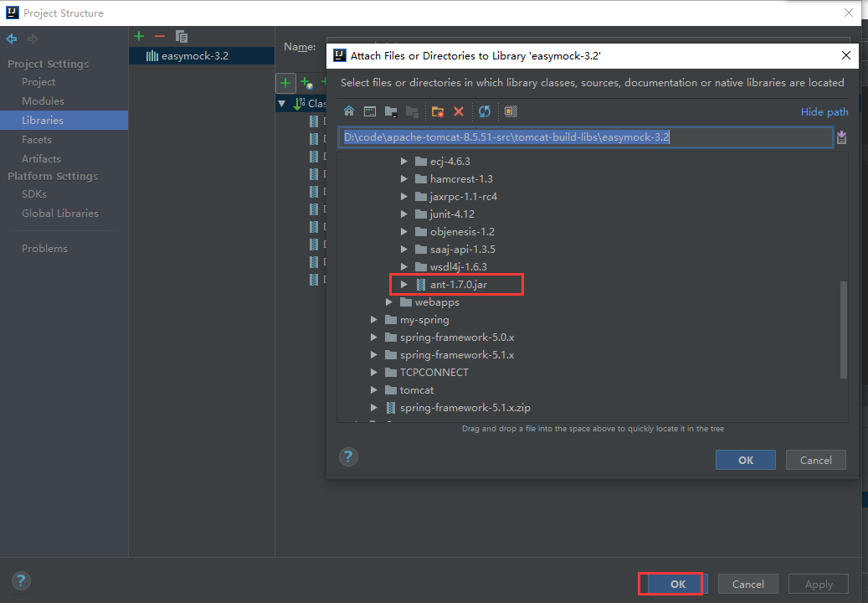The height and width of the screenshot is (603, 868).
Task: Expand the spring-framework-5.0.x folder
Action: point(374,338)
